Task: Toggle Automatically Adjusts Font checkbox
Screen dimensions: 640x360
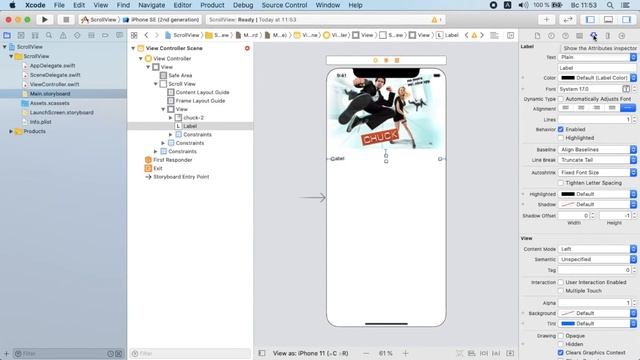Action: 561,99
